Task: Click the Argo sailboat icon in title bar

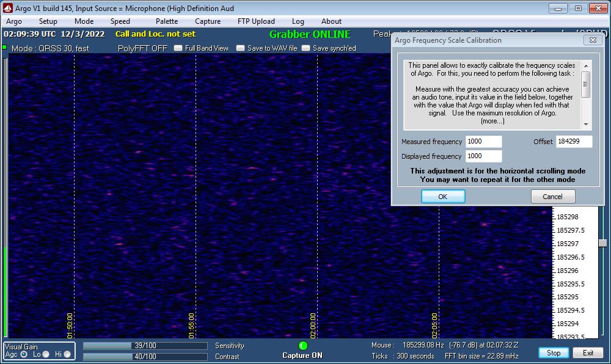Action: pyautogui.click(x=8, y=8)
